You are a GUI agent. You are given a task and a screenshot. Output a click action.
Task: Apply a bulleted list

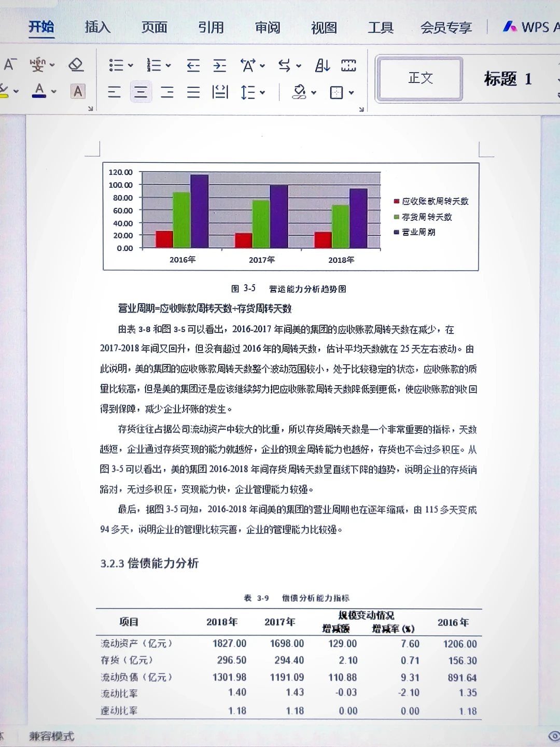(116, 65)
